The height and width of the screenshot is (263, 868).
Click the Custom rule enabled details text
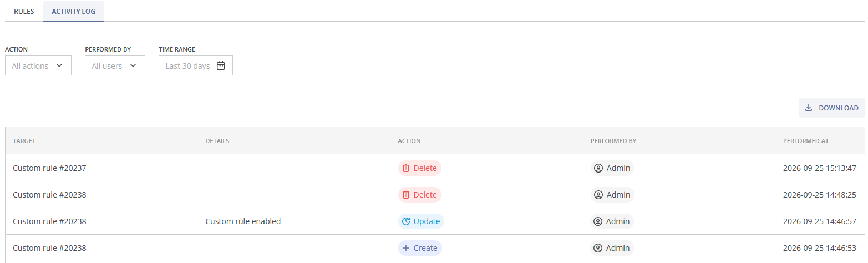point(243,221)
